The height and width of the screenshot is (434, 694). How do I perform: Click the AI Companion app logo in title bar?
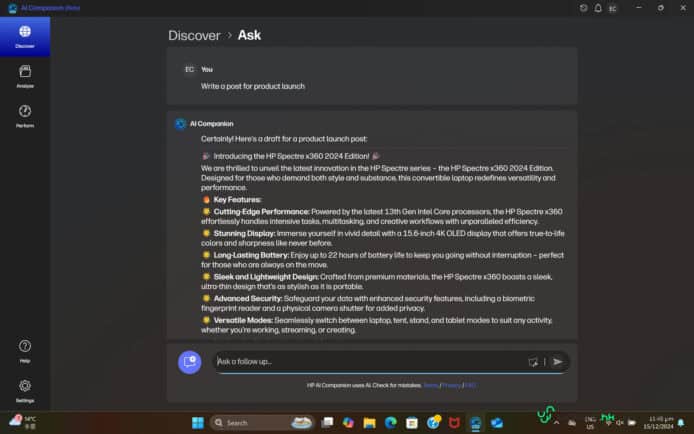pos(12,8)
